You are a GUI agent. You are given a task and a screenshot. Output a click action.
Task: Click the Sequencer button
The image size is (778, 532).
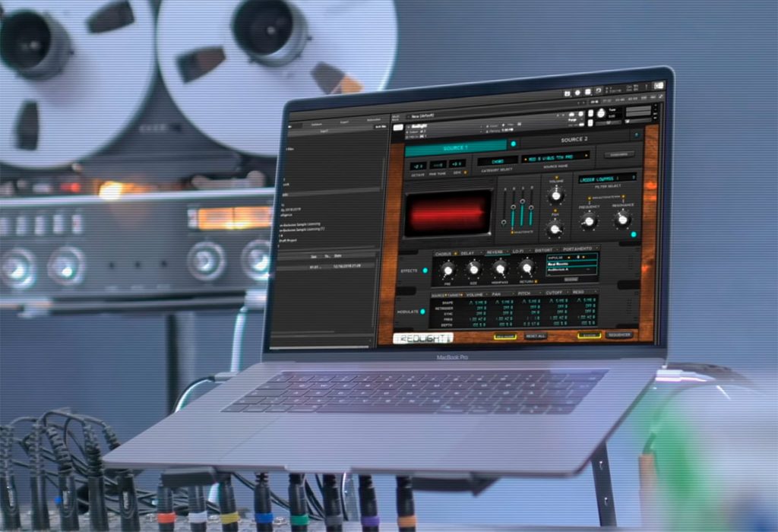(619, 335)
